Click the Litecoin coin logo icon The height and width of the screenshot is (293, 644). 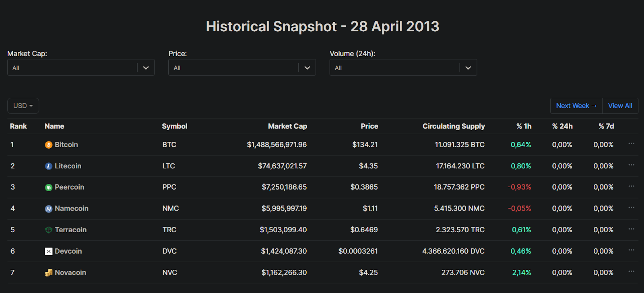pyautogui.click(x=49, y=166)
